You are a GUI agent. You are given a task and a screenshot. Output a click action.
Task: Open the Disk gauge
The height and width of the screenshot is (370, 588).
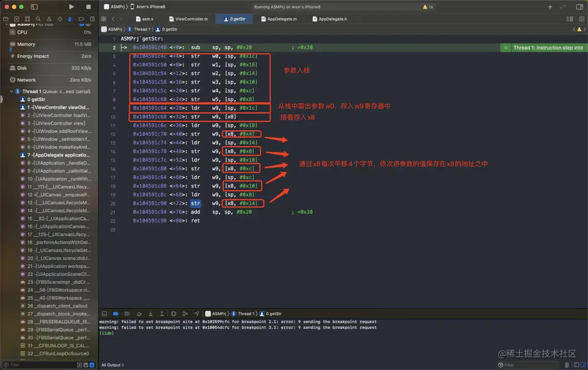pos(50,68)
